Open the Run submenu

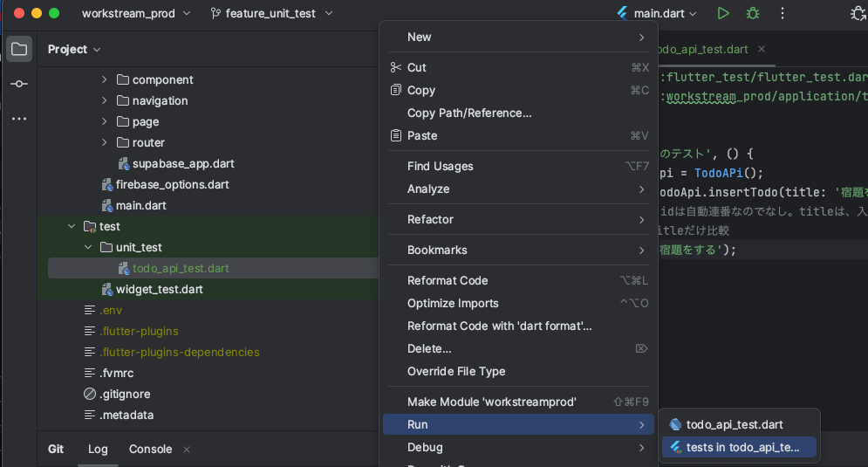519,424
